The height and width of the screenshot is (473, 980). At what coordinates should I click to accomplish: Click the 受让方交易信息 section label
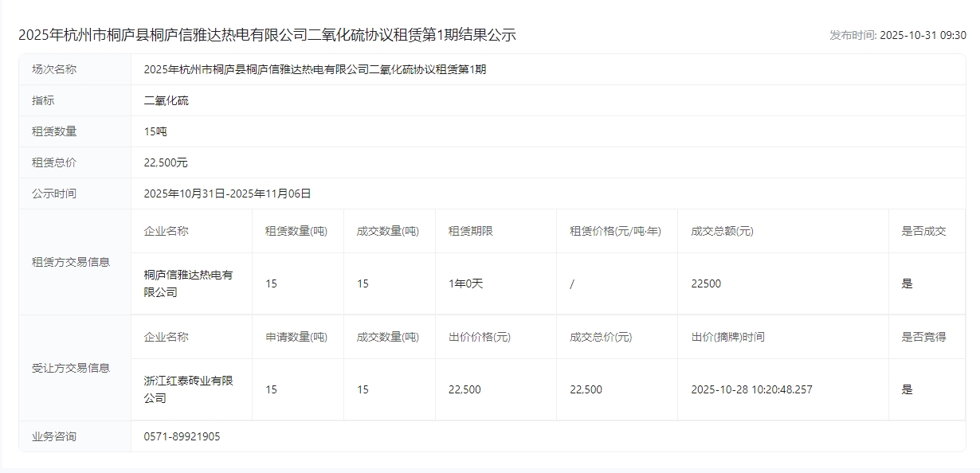coord(71,368)
